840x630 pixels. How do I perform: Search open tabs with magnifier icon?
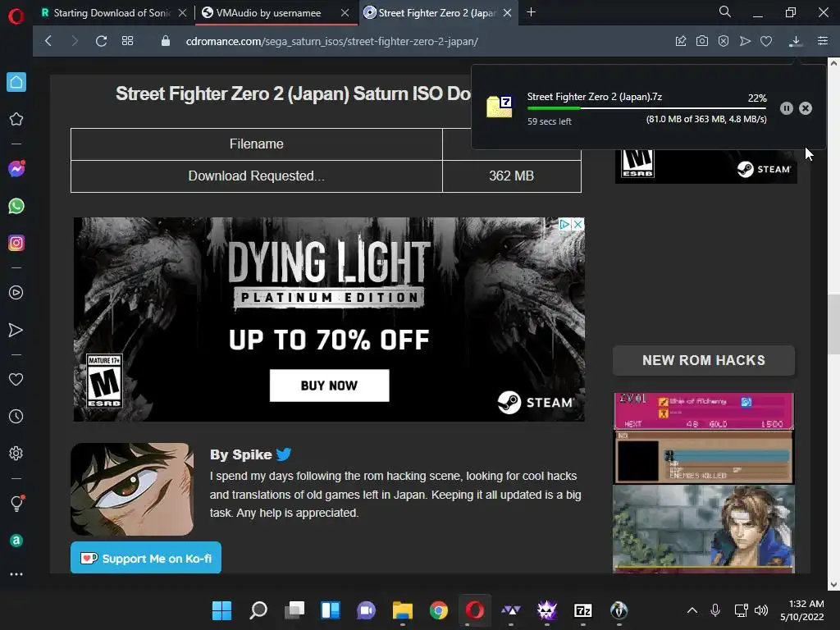tap(725, 11)
